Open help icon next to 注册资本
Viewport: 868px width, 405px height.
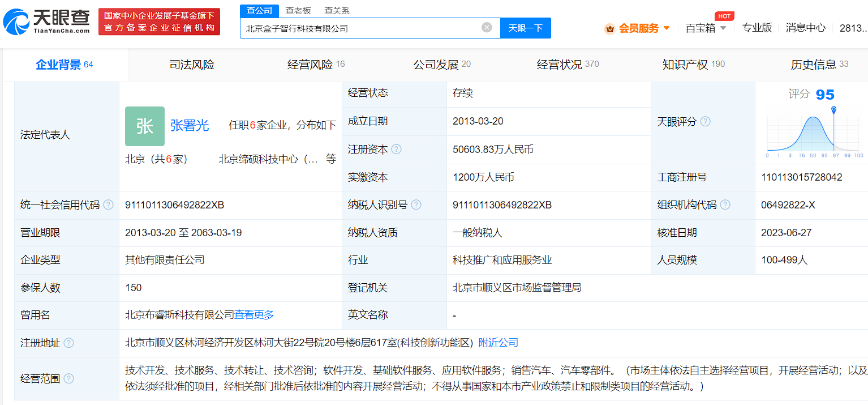pyautogui.click(x=396, y=150)
